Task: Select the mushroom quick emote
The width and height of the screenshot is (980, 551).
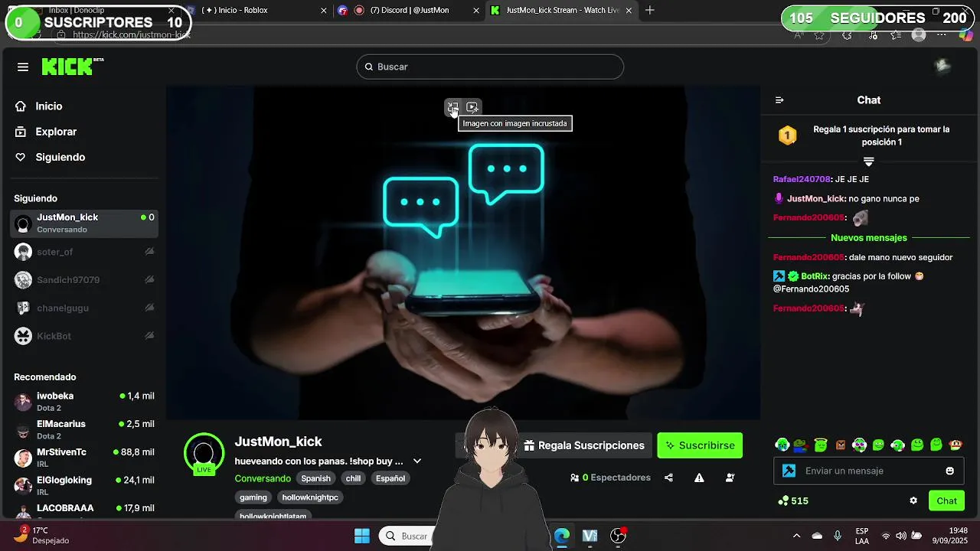Action: pos(955,445)
